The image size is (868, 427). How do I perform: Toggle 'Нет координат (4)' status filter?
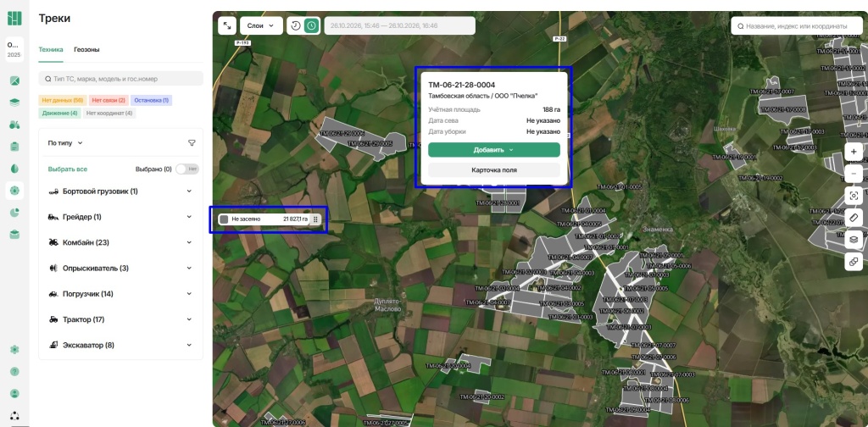coord(109,114)
